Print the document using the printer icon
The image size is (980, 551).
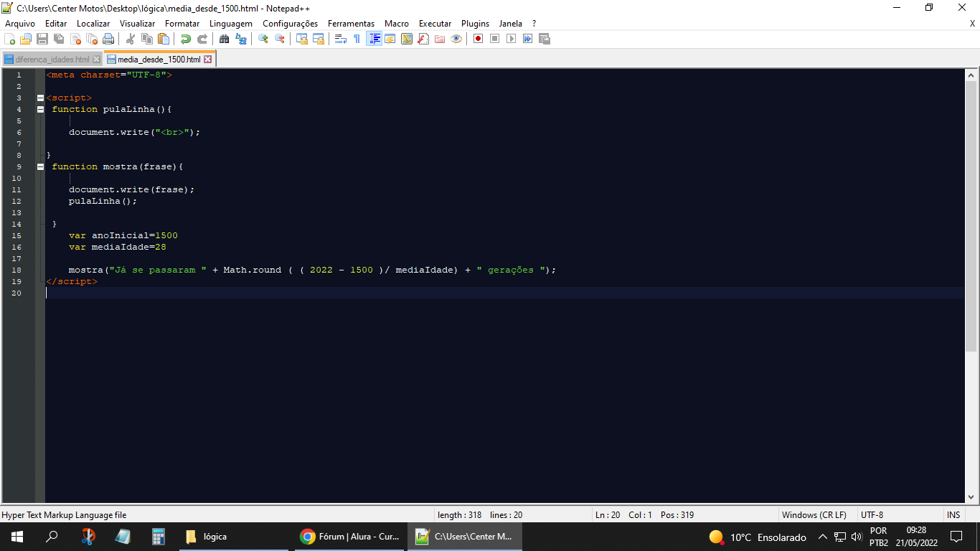(x=108, y=39)
